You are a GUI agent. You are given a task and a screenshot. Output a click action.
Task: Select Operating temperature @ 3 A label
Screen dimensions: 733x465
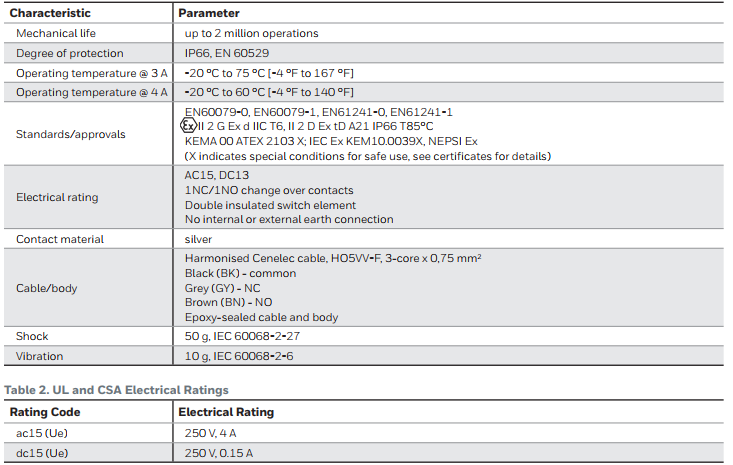pos(92,73)
